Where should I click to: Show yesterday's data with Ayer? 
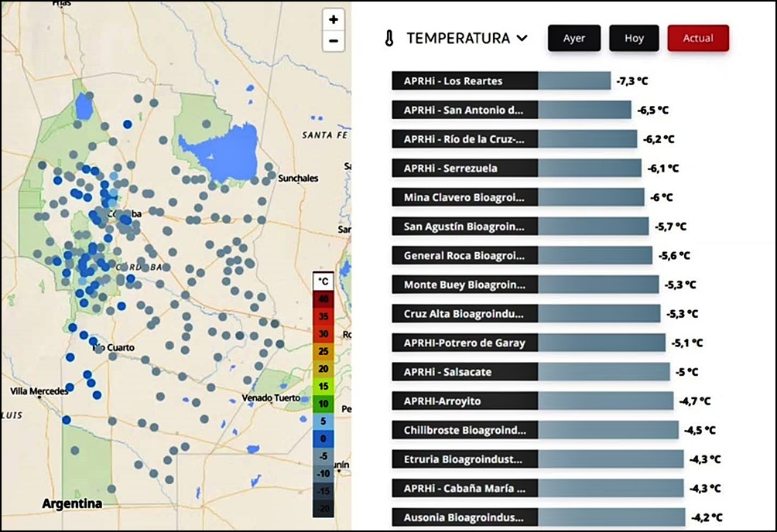[x=573, y=38]
